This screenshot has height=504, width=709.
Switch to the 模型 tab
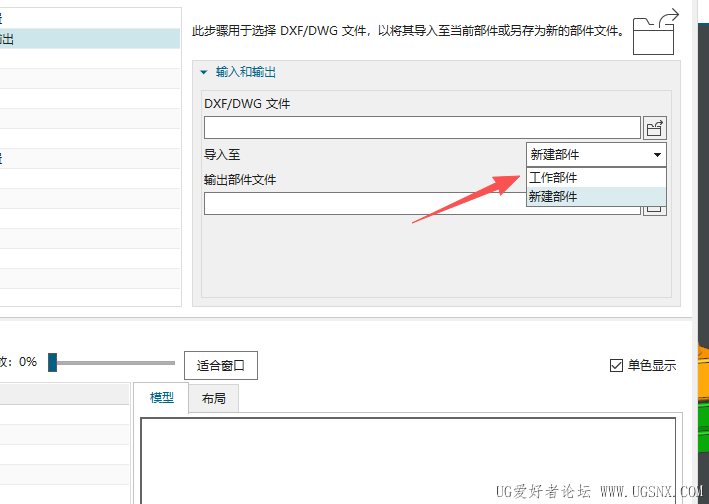pos(162,398)
